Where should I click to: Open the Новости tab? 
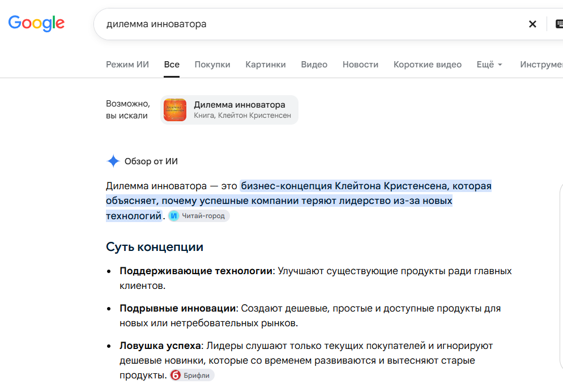(x=360, y=65)
